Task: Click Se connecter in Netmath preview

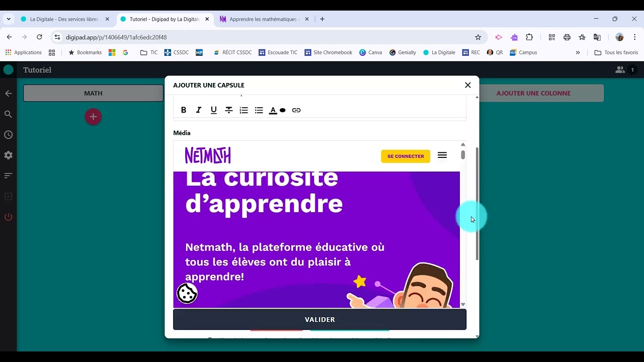Action: pos(406,156)
